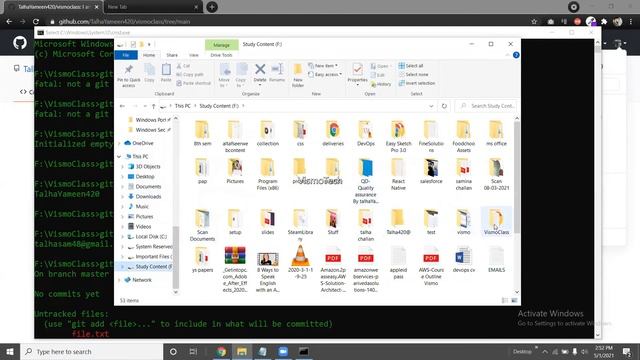Image resolution: width=640 pixels, height=360 pixels.
Task: Select the salesforce folder
Action: (431, 171)
